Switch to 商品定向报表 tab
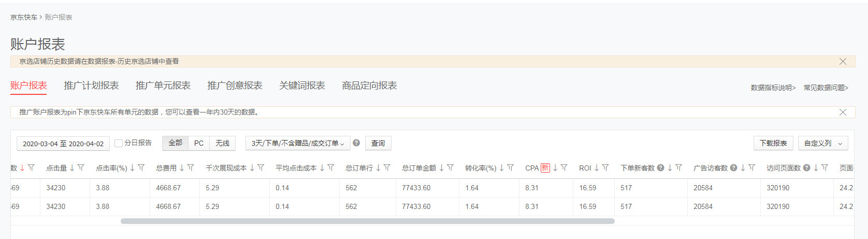The image size is (868, 239). 369,86
